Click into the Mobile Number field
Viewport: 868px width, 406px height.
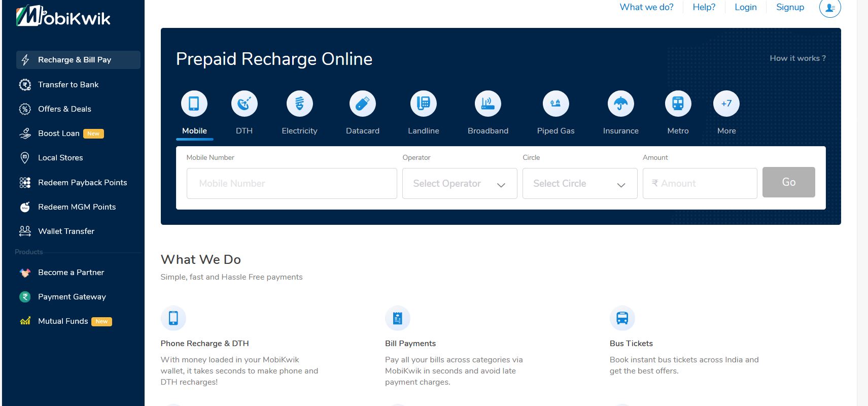click(x=292, y=183)
